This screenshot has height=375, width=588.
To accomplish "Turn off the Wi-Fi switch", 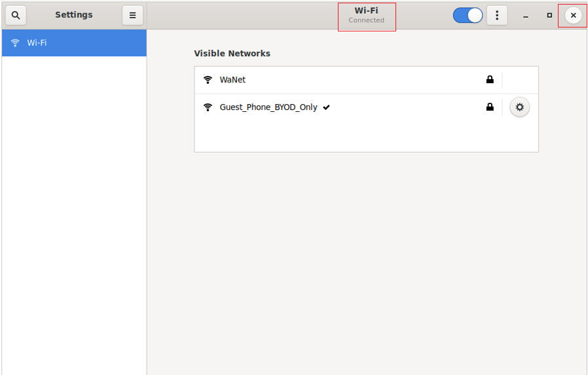I will [x=468, y=15].
